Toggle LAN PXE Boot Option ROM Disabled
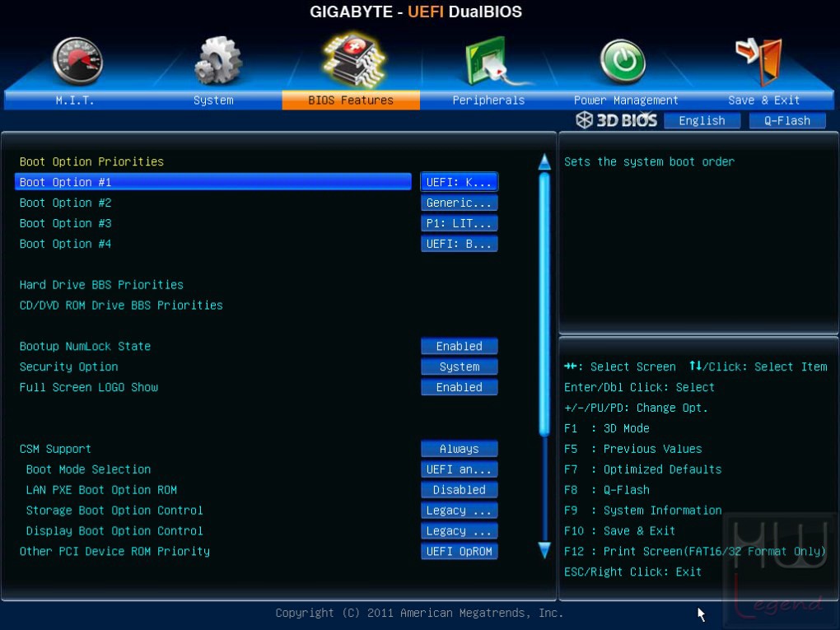Image resolution: width=840 pixels, height=630 pixels. pos(459,490)
